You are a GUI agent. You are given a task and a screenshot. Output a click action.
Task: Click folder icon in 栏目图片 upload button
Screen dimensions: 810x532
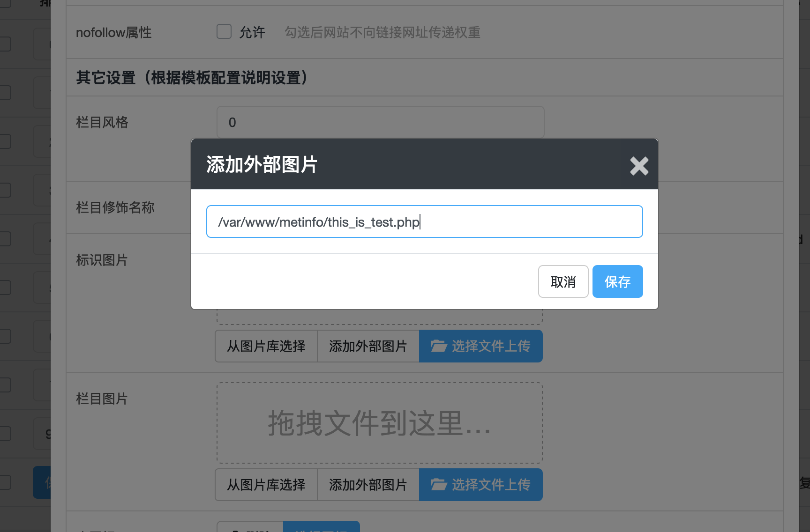pyautogui.click(x=439, y=485)
